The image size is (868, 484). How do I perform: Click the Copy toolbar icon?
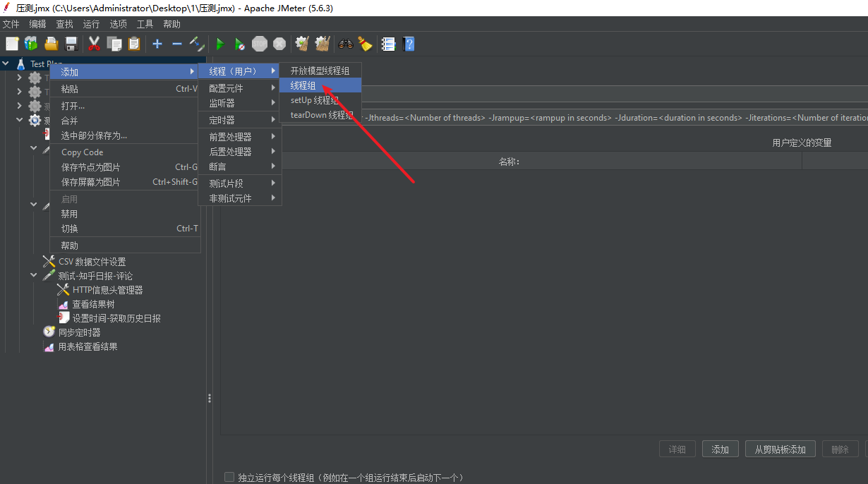click(x=114, y=44)
